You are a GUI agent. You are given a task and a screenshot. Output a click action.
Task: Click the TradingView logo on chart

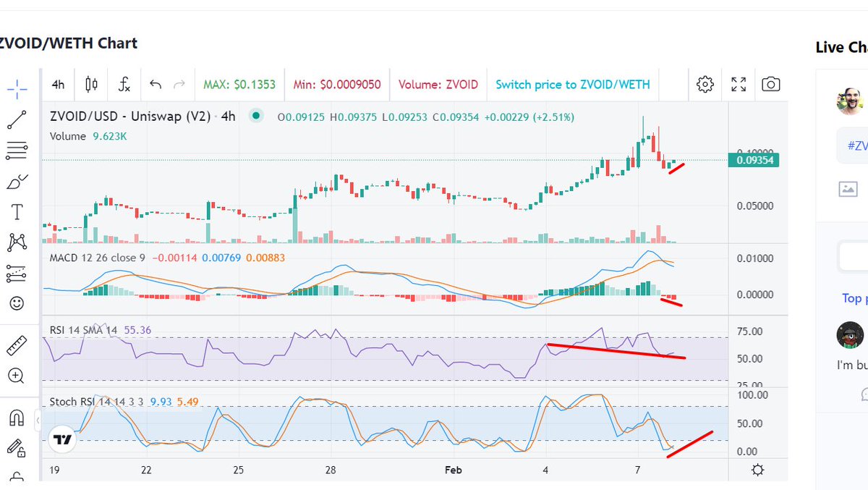pos(63,439)
